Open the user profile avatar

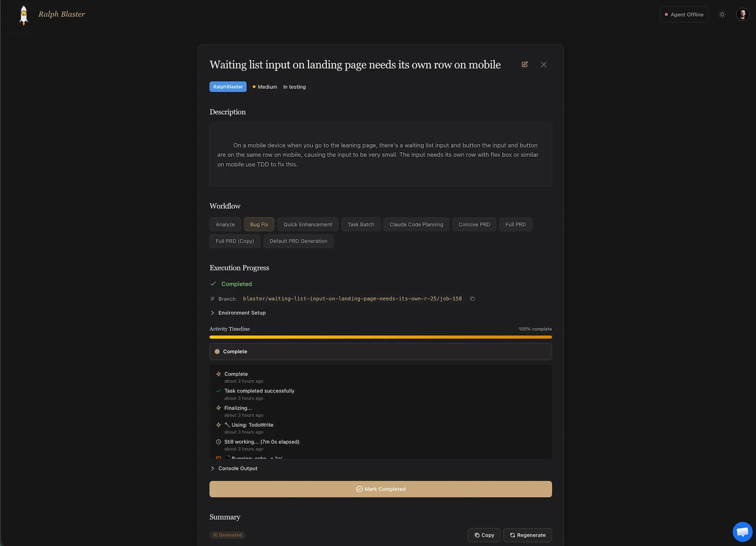coord(742,15)
